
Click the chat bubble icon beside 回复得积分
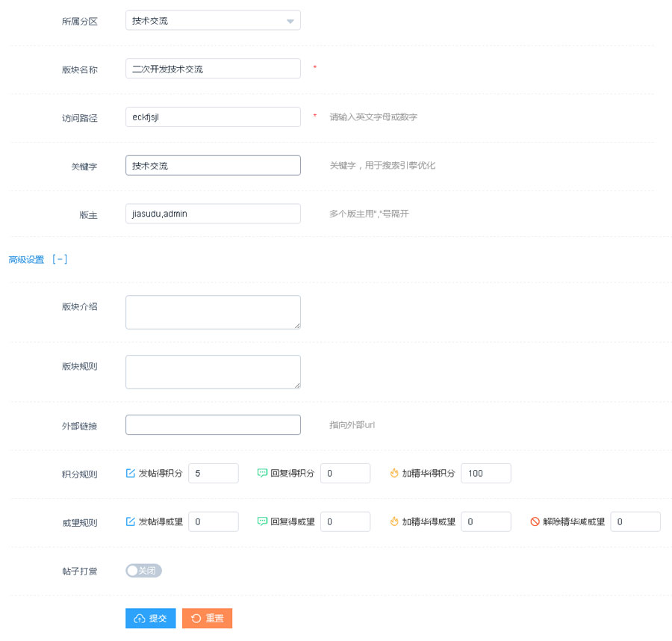tap(262, 473)
